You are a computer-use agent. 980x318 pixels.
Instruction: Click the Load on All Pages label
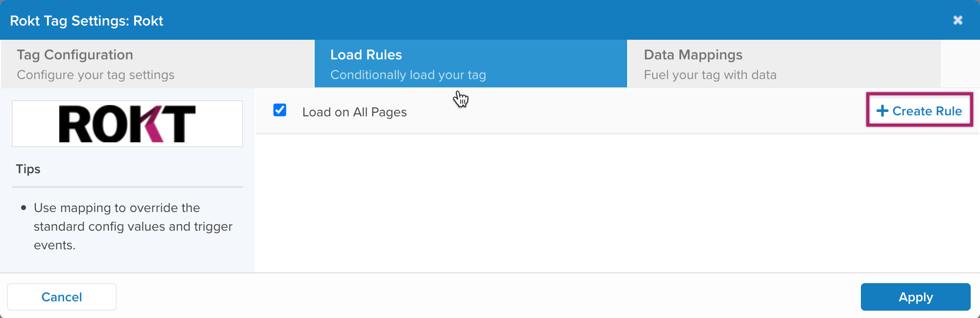(354, 112)
